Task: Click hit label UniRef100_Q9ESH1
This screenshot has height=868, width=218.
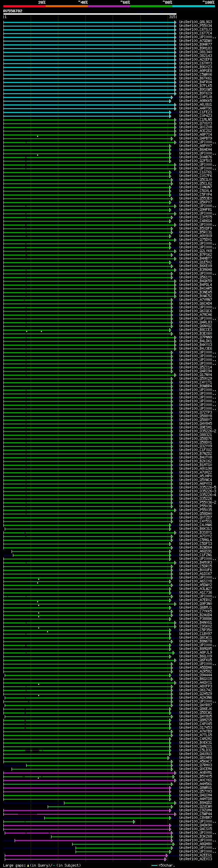Action: point(196,428)
